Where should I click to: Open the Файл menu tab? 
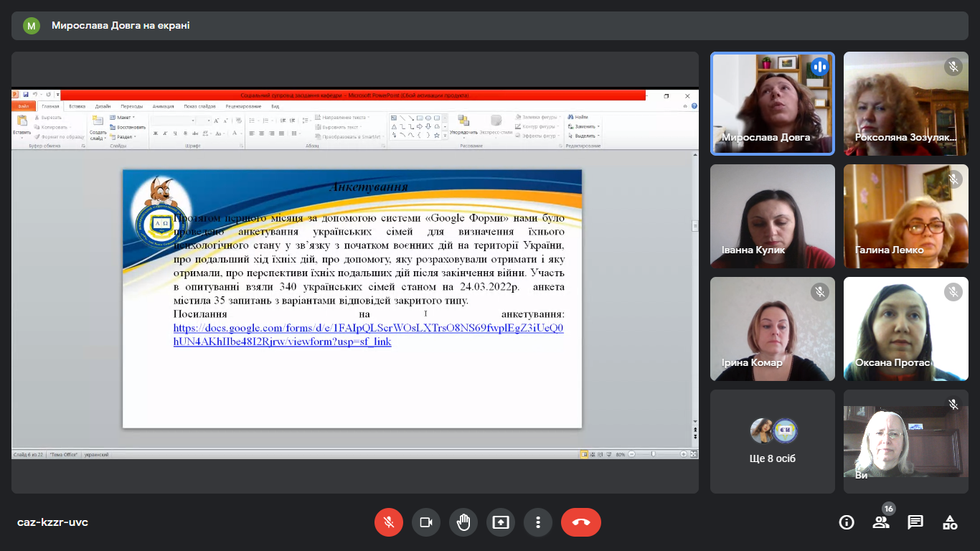24,105
